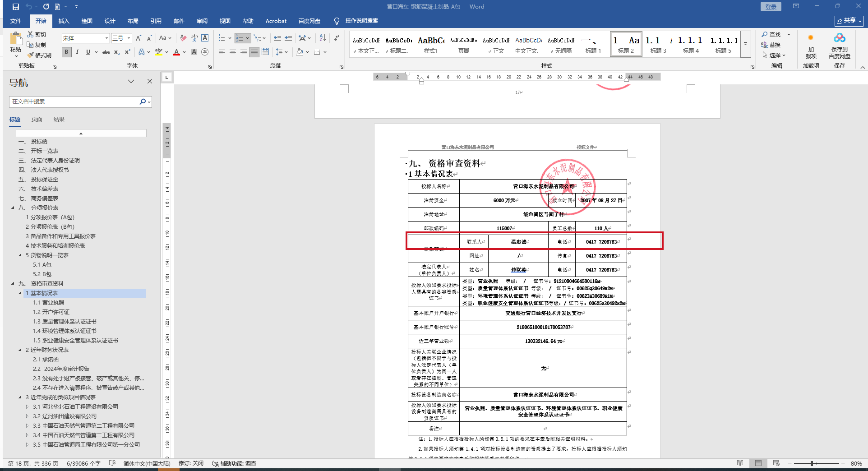Toggle strikethrough (abc) formatting
Viewport: 868px width, 471px height.
tap(106, 52)
